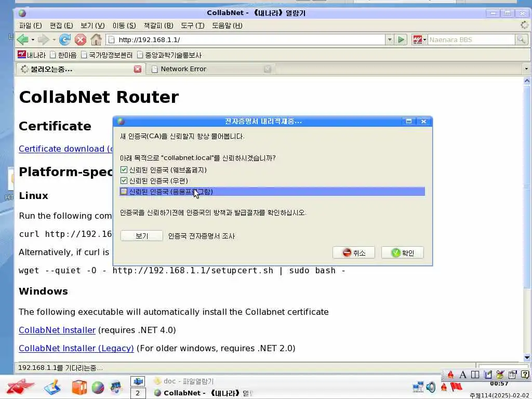Image resolution: width=532 pixels, height=399 pixels.
Task: Click the keyboard layout panel icon in the tray
Action: [x=475, y=375]
